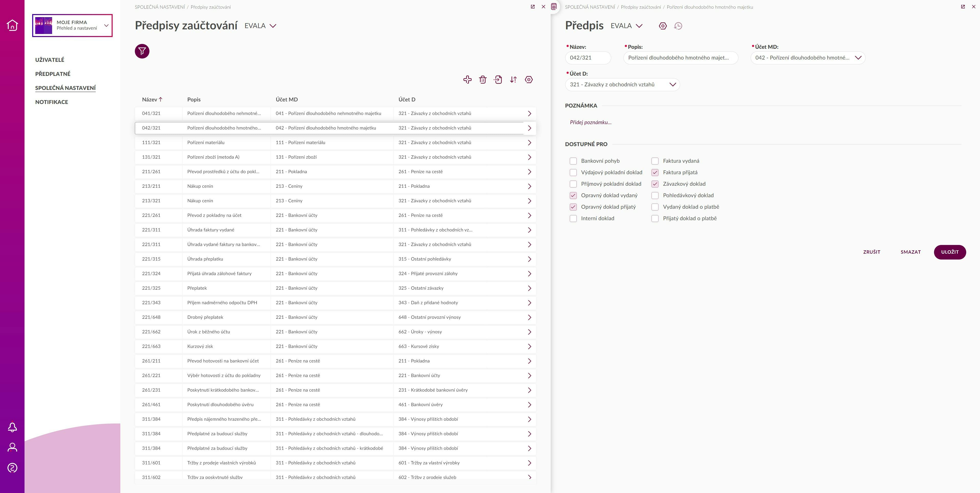The image size is (980, 493).
Task: Expand MOJE FIRMA company selector
Action: (106, 26)
